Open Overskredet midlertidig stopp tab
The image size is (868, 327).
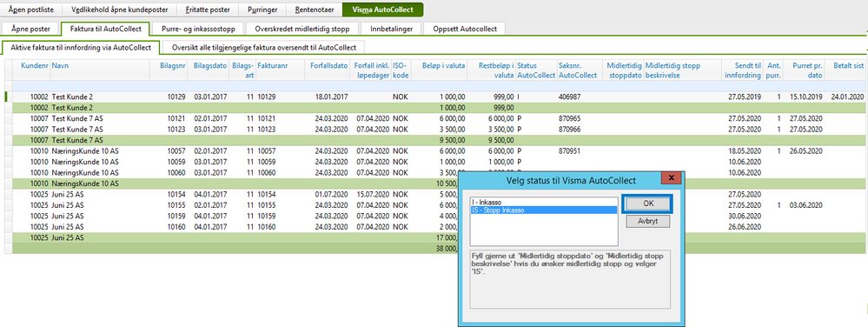point(301,29)
